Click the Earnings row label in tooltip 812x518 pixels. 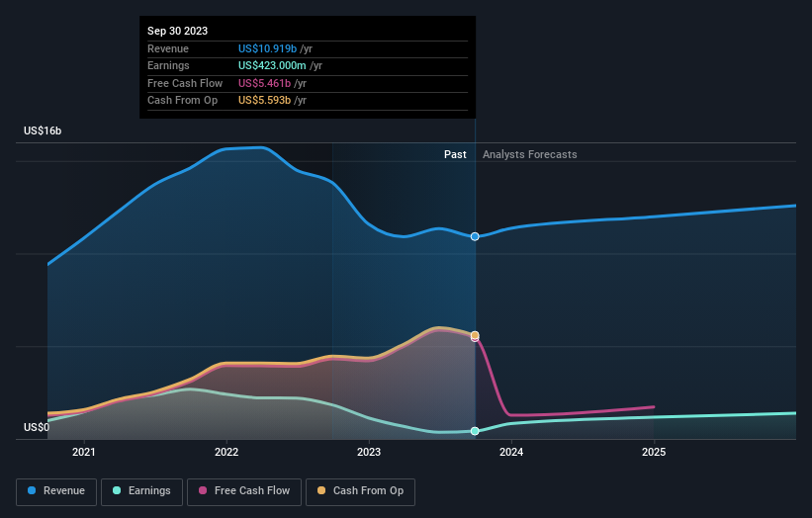pos(168,65)
